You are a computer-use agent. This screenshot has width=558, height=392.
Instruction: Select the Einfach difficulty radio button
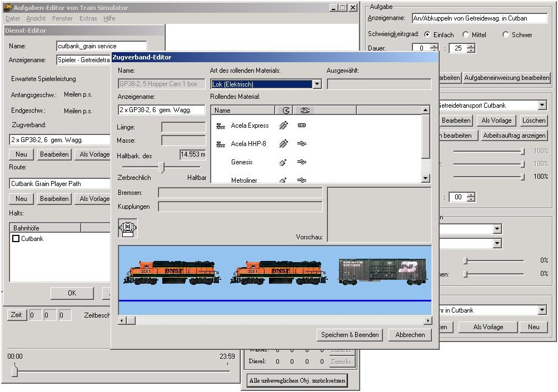pyautogui.click(x=427, y=34)
